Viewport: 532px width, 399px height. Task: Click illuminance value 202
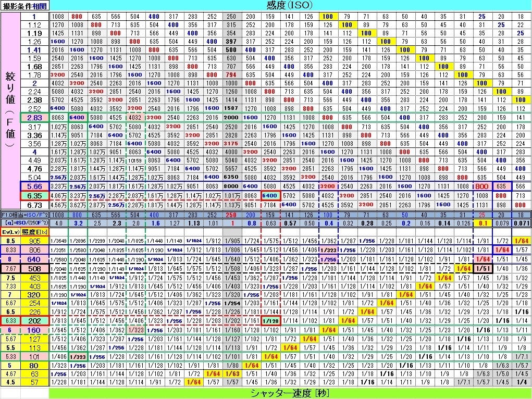click(34, 321)
